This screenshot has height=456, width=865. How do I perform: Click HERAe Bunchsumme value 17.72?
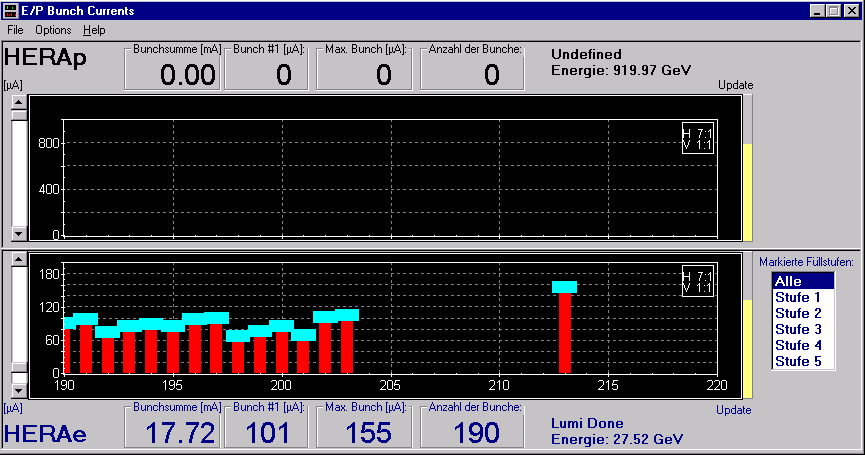click(x=180, y=433)
